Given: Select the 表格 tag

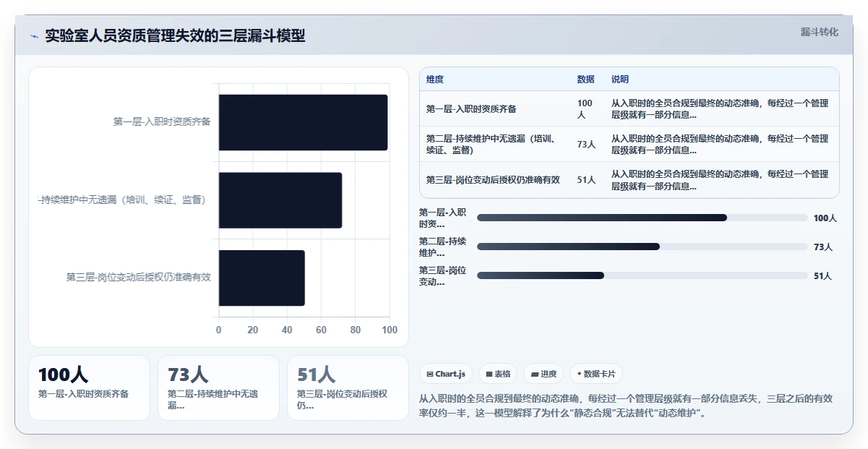Looking at the screenshot, I should [x=498, y=374].
